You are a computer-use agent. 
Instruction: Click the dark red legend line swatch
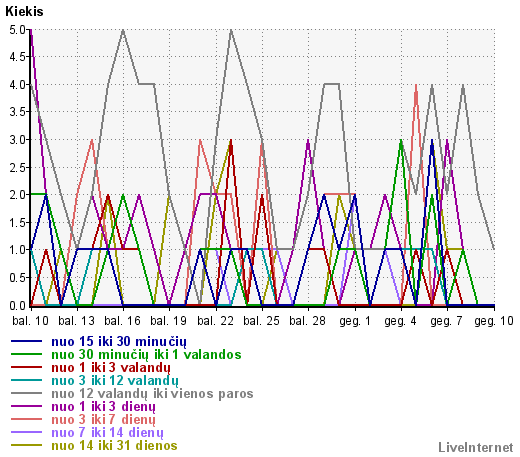[26, 367]
